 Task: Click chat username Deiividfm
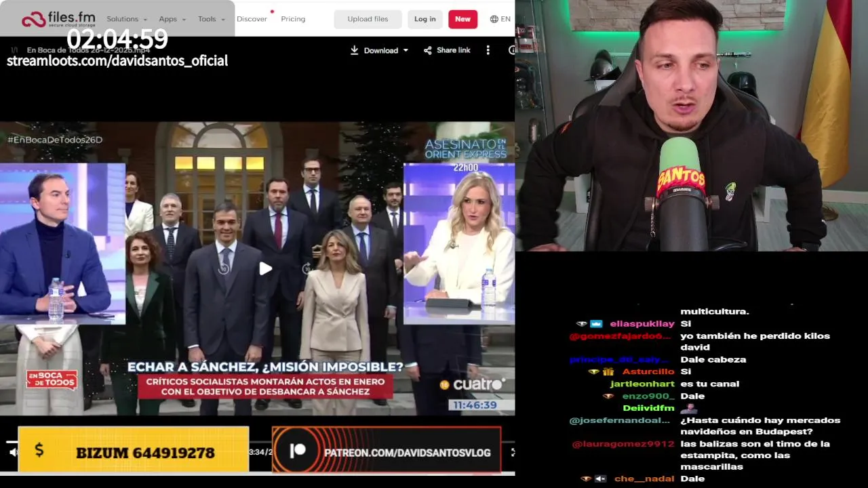point(648,408)
